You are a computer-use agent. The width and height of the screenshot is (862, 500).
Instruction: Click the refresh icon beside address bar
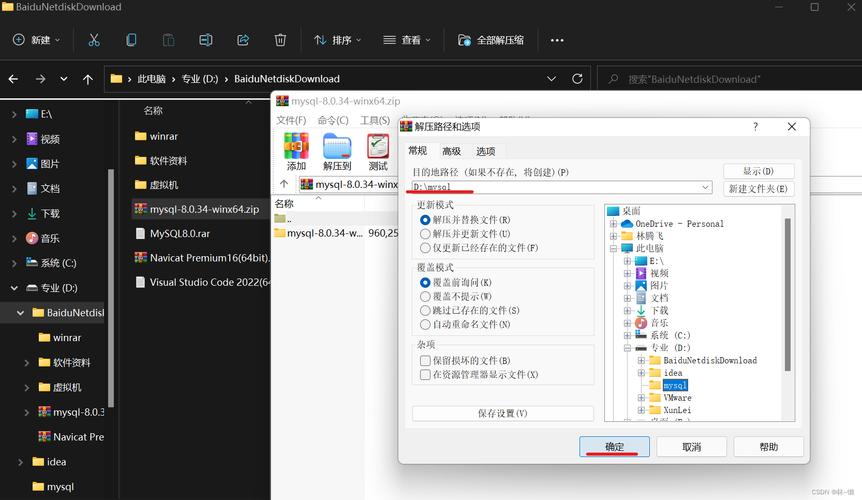pos(577,79)
